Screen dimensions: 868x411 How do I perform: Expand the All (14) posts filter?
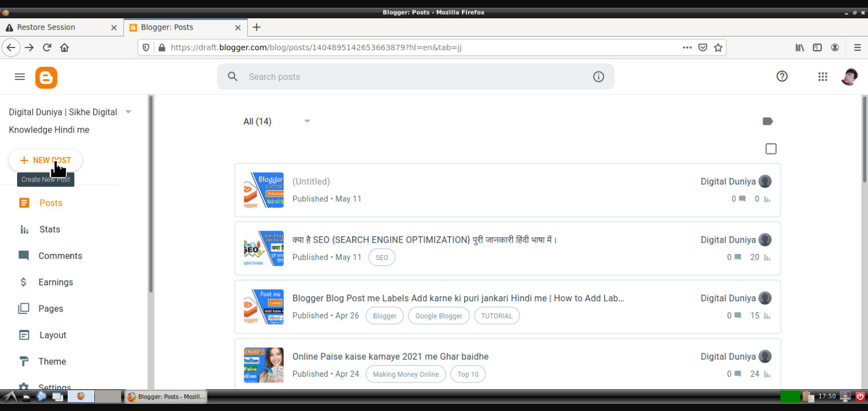pos(277,121)
